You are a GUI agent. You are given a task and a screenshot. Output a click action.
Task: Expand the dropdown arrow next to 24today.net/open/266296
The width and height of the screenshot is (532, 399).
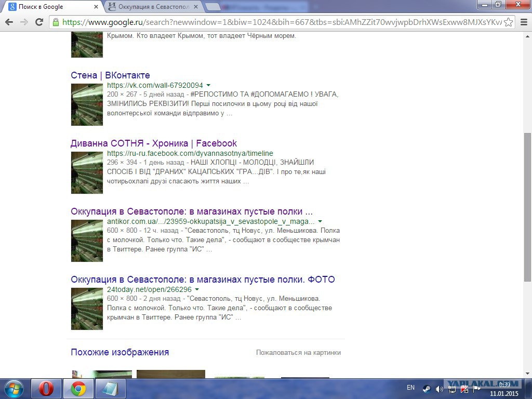click(x=197, y=289)
